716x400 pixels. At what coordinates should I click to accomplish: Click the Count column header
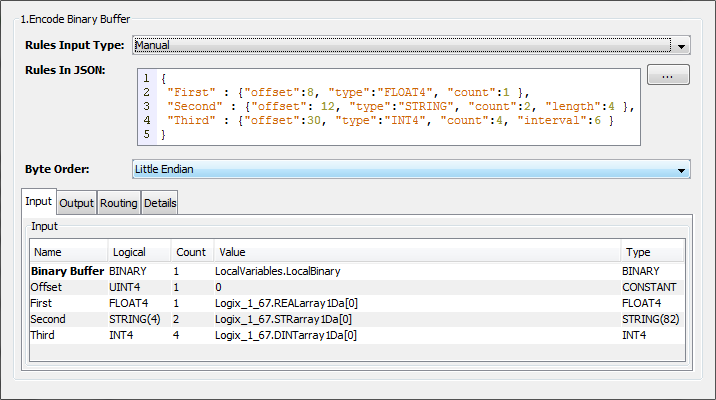[x=190, y=252]
